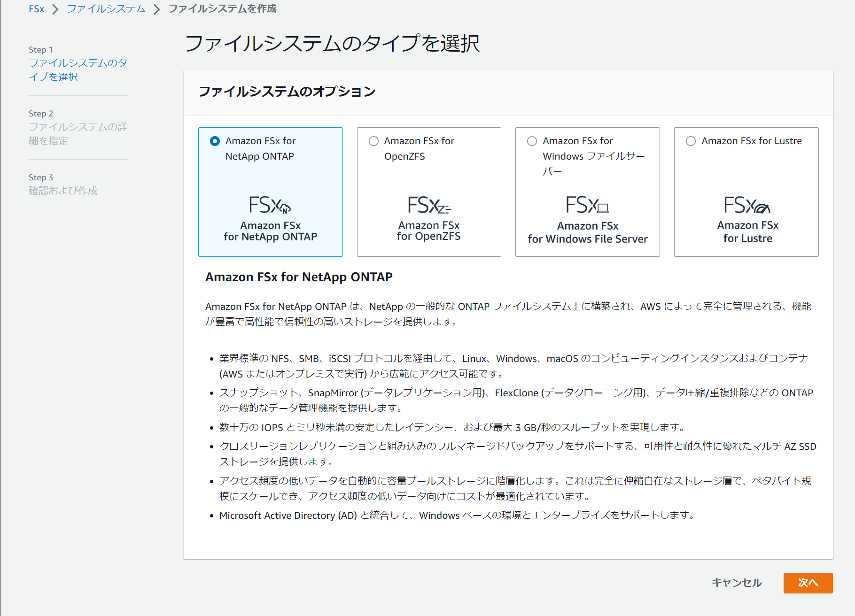The width and height of the screenshot is (855, 616).
Task: Click chevron separator after FSx breadcrumb
Action: tap(55, 9)
